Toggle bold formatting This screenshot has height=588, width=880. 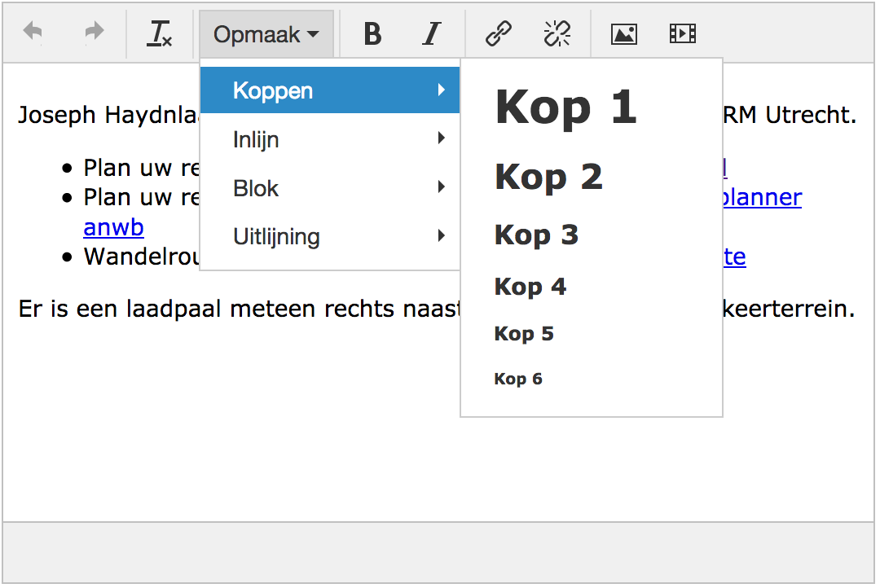click(372, 33)
